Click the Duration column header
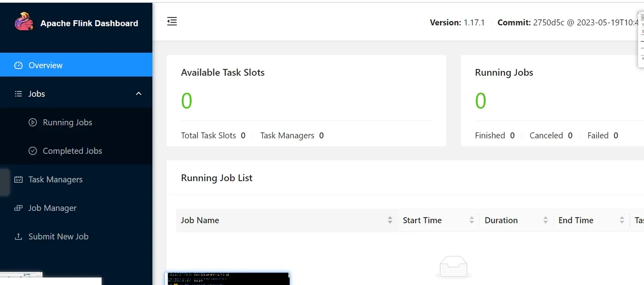 (516, 220)
